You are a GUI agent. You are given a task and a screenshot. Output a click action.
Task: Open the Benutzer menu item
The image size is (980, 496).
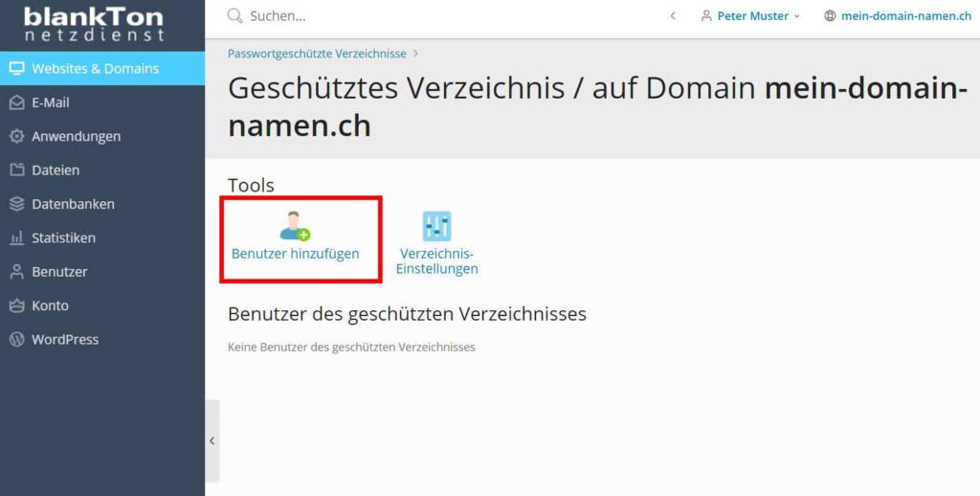(x=59, y=272)
